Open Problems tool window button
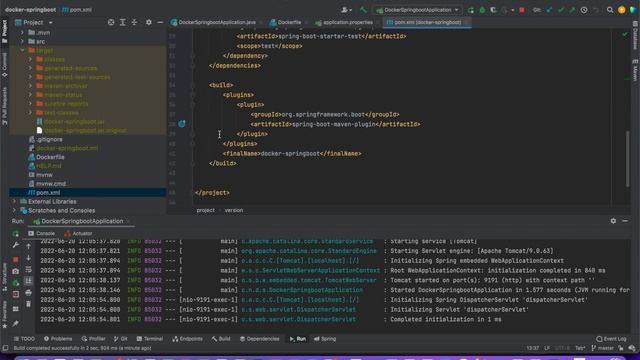 coord(58,339)
